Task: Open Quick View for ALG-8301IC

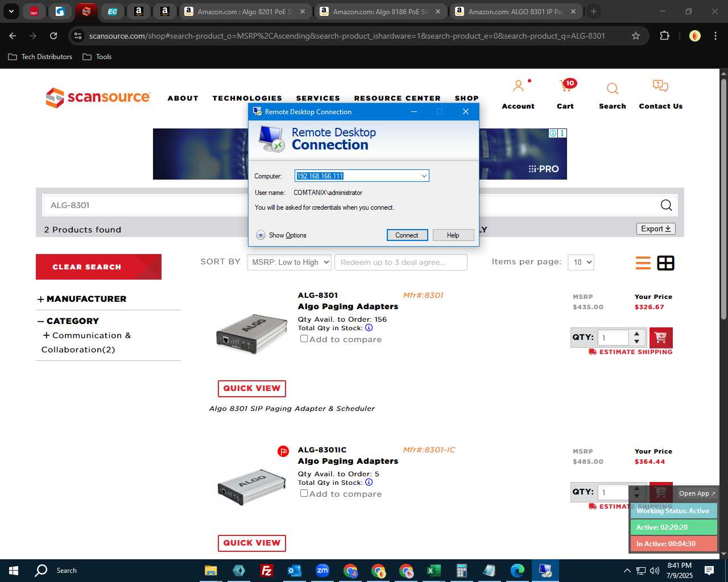Action: pyautogui.click(x=252, y=543)
